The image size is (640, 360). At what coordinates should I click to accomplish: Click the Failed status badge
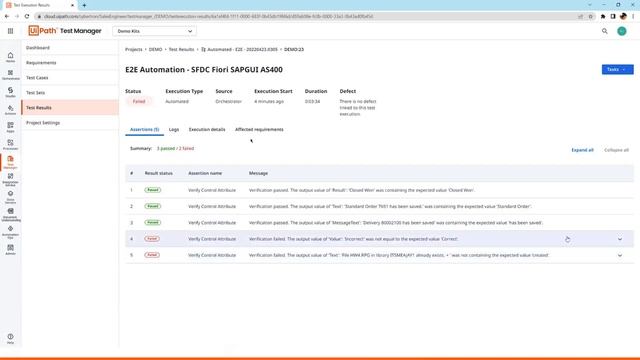pos(139,102)
